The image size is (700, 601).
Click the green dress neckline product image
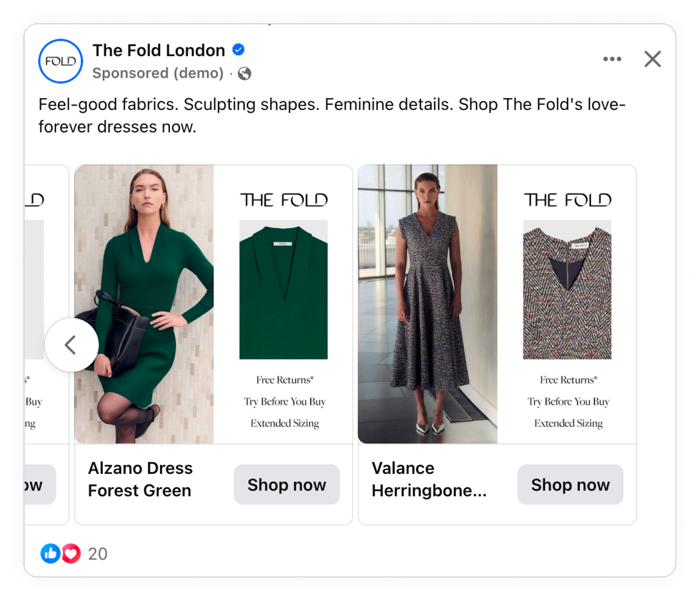(283, 290)
